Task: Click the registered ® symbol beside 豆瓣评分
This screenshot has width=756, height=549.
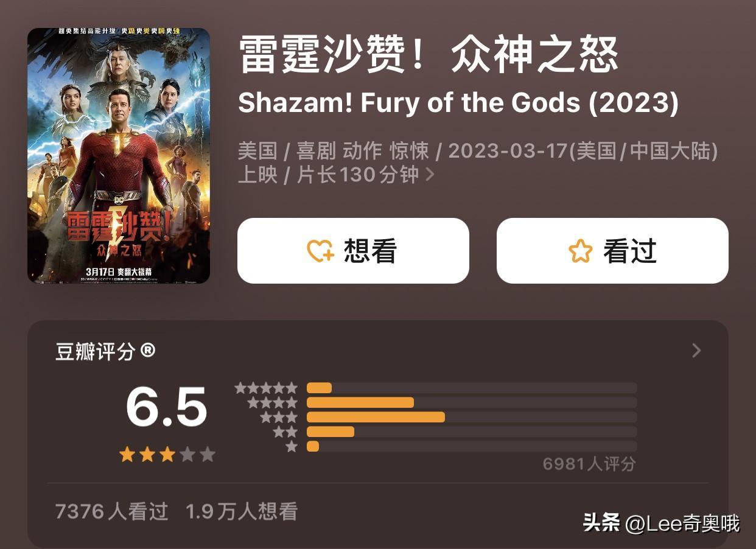Action: pyautogui.click(x=148, y=350)
